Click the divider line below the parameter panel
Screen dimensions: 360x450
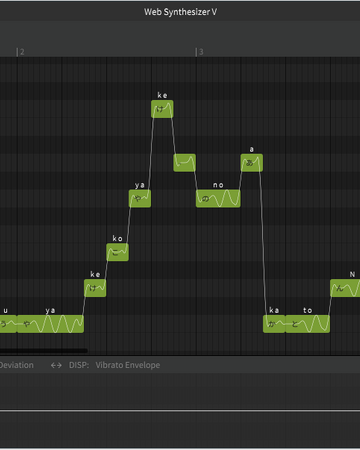tap(180, 411)
